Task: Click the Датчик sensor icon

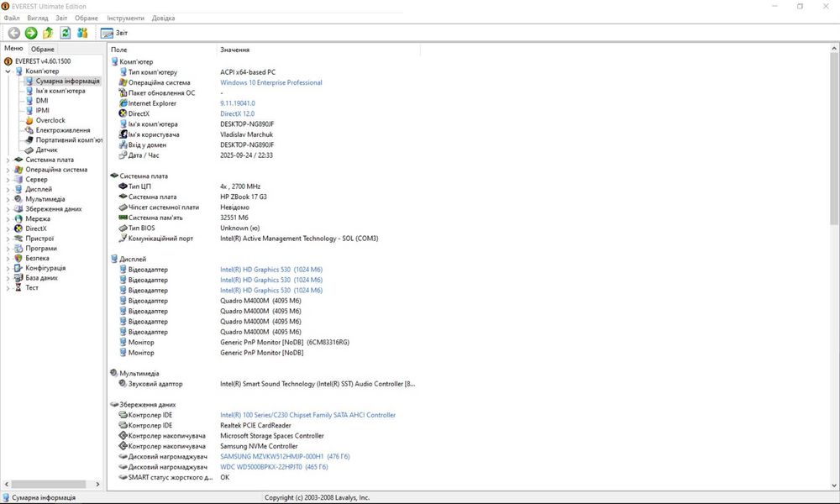Action: pos(29,150)
